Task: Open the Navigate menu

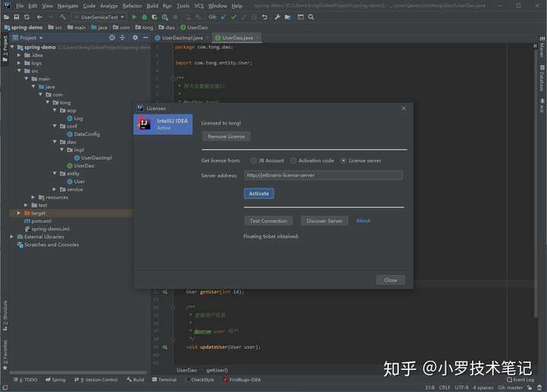Action: (68, 6)
